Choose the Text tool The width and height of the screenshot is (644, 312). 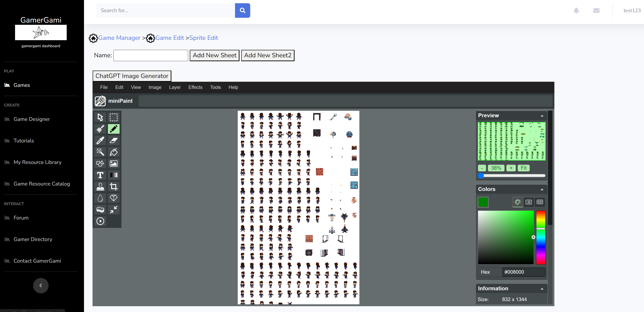100,175
